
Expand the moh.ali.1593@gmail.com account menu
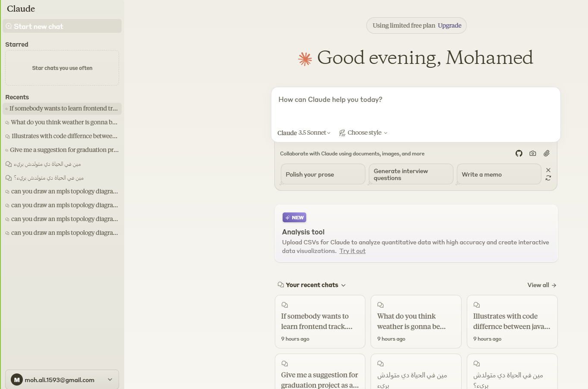pyautogui.click(x=62, y=380)
